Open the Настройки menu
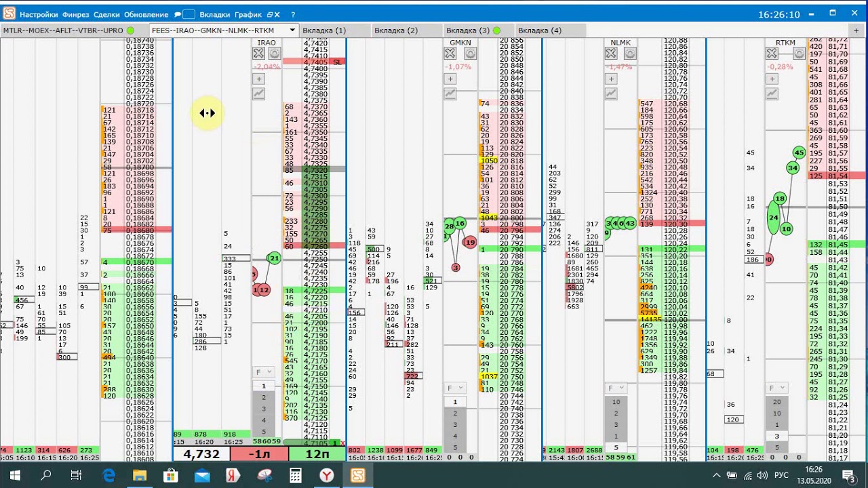This screenshot has width=868, height=488. [x=39, y=14]
